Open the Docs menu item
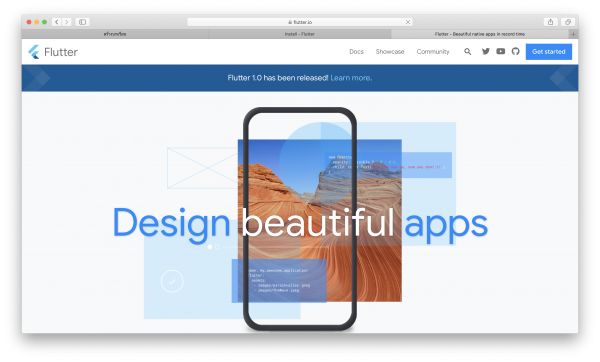The height and width of the screenshot is (362, 600). pyautogui.click(x=356, y=51)
